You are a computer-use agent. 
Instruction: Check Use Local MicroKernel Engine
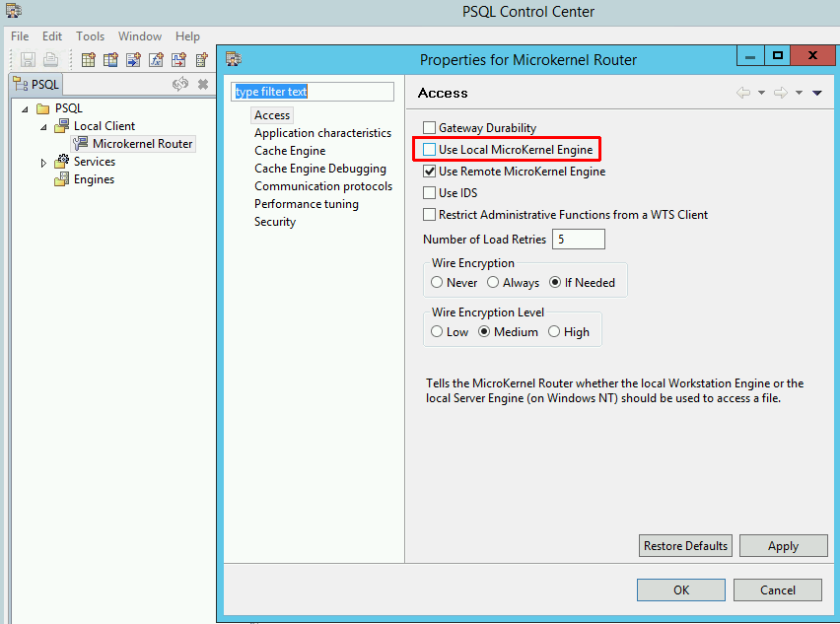tap(429, 150)
